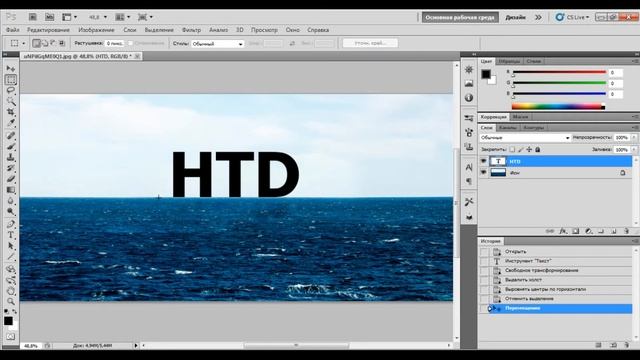Viewport: 640px width, 360px height.
Task: Delete layer trash icon in Layers panel
Action: coord(627,231)
